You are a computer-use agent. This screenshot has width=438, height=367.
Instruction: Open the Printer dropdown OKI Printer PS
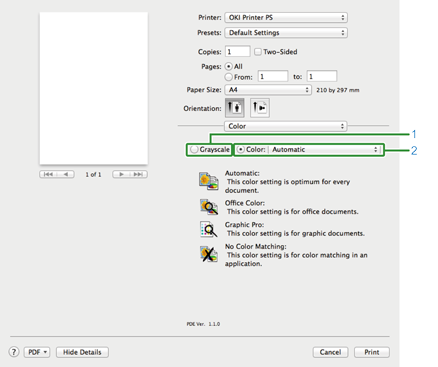pos(286,17)
